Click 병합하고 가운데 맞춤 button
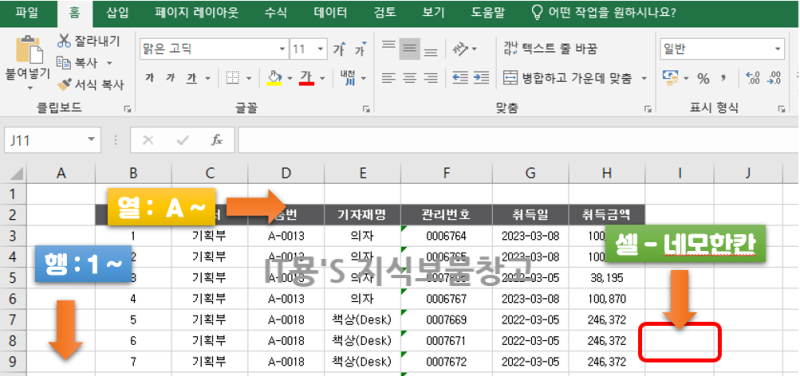This screenshot has width=800, height=376. coord(569,78)
